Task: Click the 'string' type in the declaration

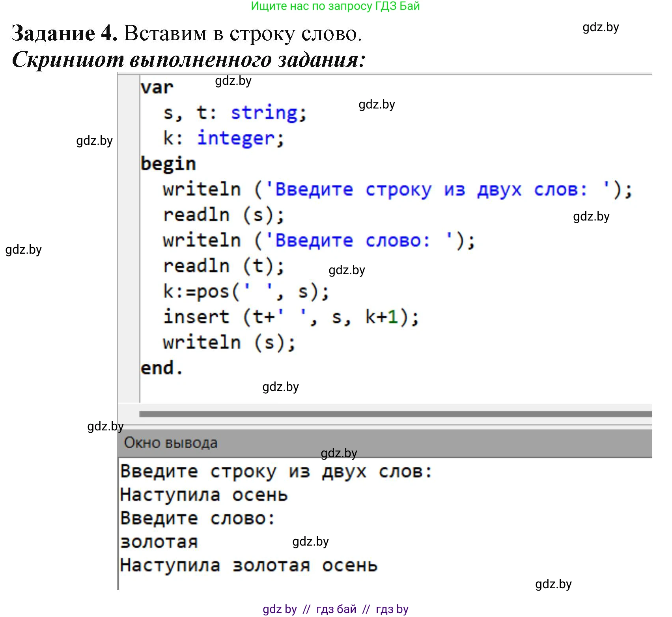Action: pos(264,113)
